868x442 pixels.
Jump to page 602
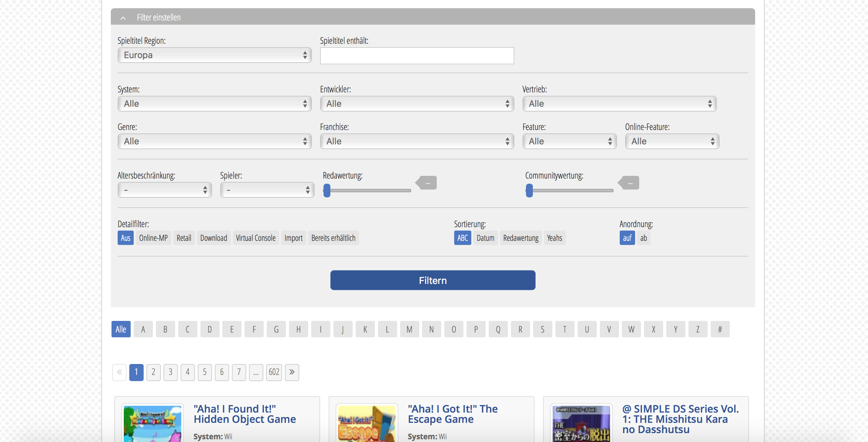[x=274, y=372]
